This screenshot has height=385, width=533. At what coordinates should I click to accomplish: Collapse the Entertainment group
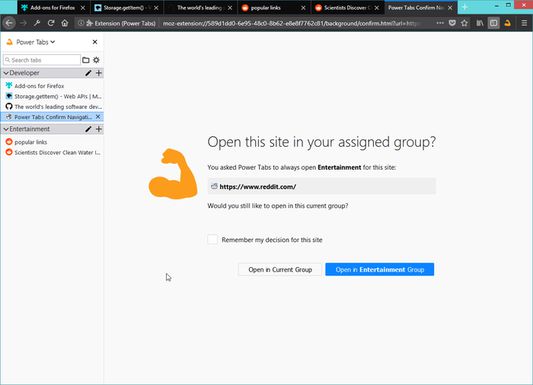pyautogui.click(x=6, y=129)
